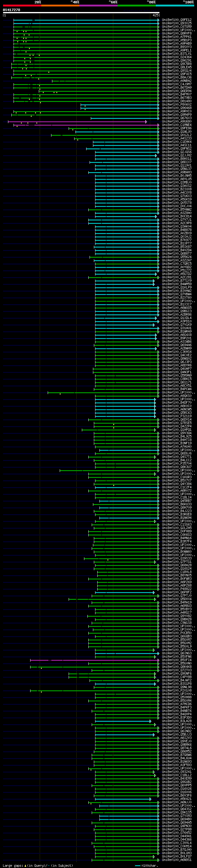
Task: Click cyan alignment bar for UniRef100_P80602
Action: [120, 105]
